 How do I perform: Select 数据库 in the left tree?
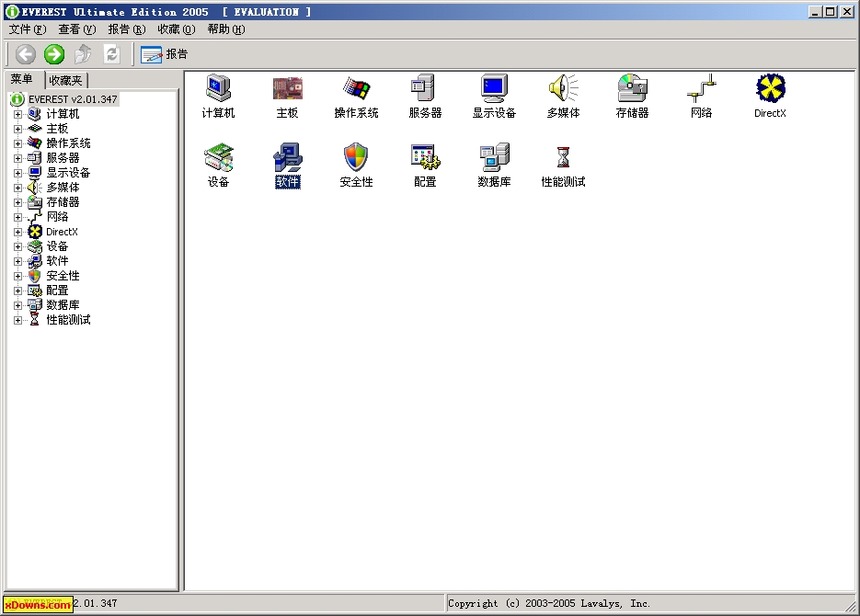coord(63,305)
